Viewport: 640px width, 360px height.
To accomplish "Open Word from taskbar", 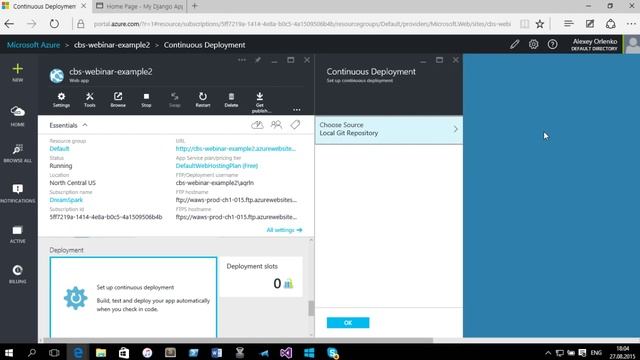I will [x=217, y=352].
